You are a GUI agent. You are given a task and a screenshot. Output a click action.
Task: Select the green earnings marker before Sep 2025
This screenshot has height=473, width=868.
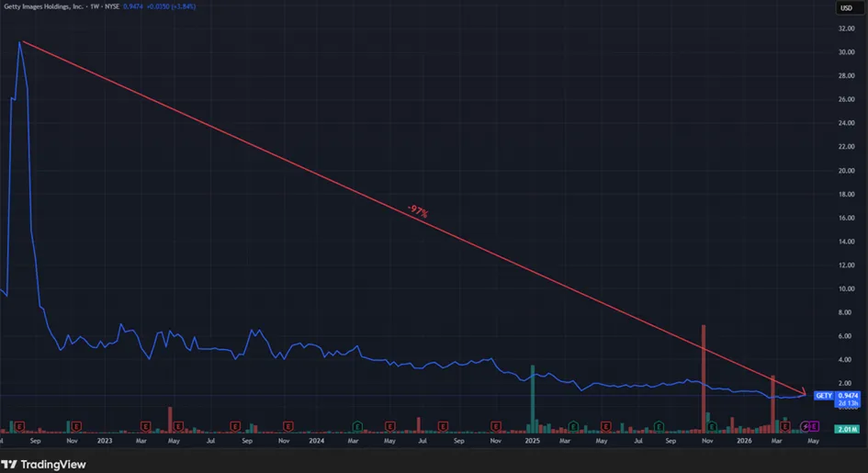click(659, 426)
